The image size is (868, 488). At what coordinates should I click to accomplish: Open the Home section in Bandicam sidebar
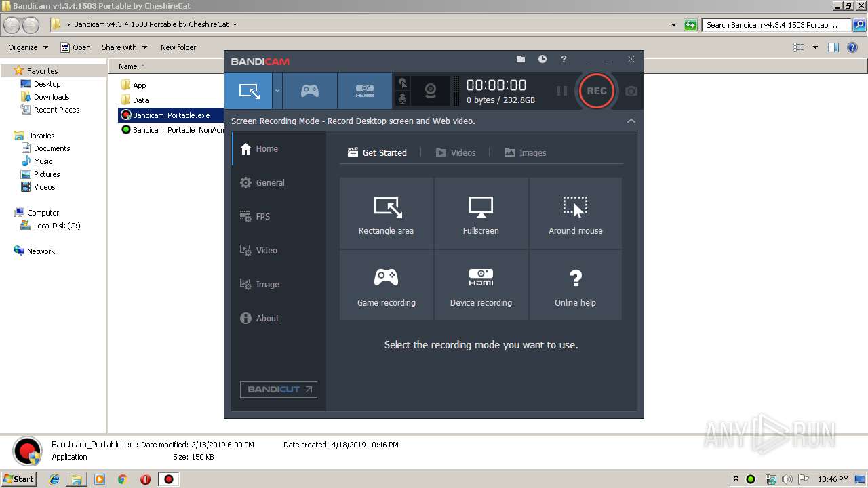[279, 149]
